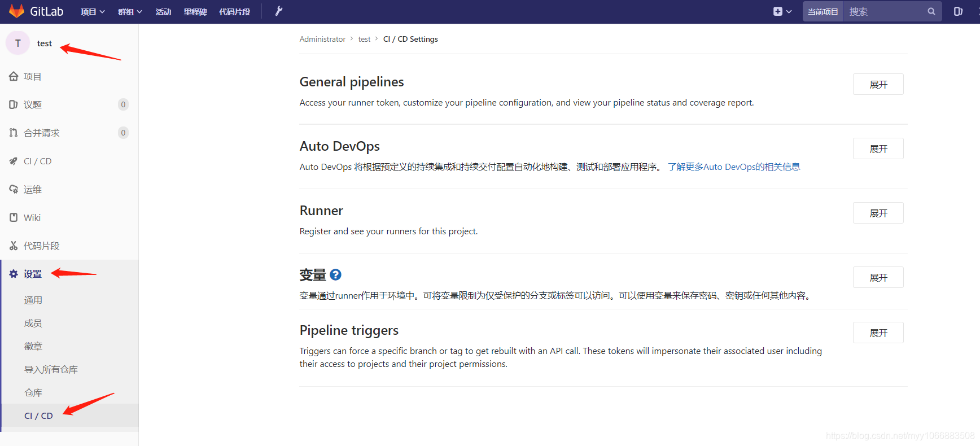Open 了解更多Auto DevOps的相关信息 link

point(734,167)
